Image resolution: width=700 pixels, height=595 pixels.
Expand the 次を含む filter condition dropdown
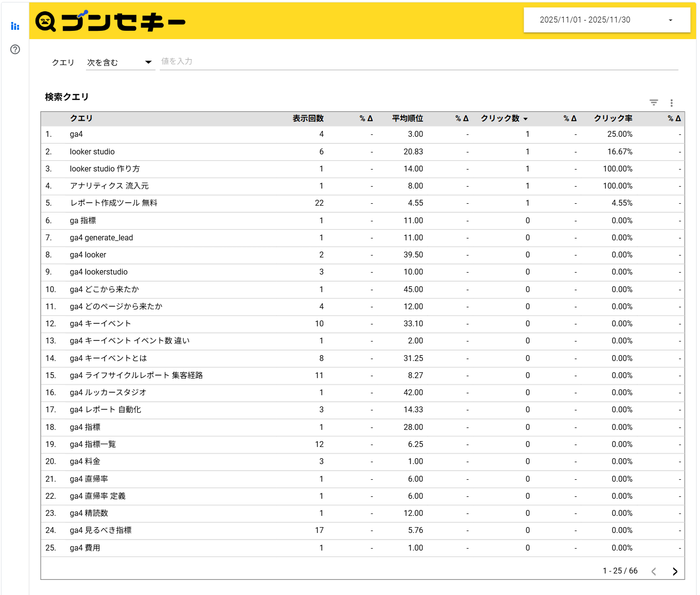click(x=119, y=62)
